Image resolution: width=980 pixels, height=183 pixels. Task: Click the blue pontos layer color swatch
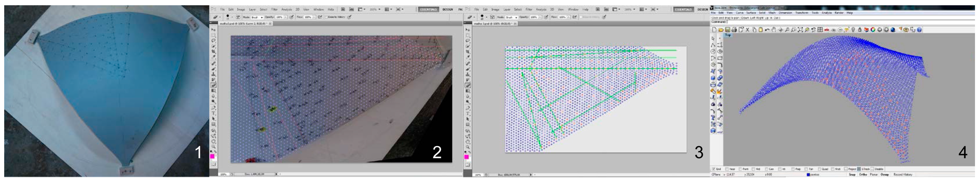pyautogui.click(x=808, y=175)
